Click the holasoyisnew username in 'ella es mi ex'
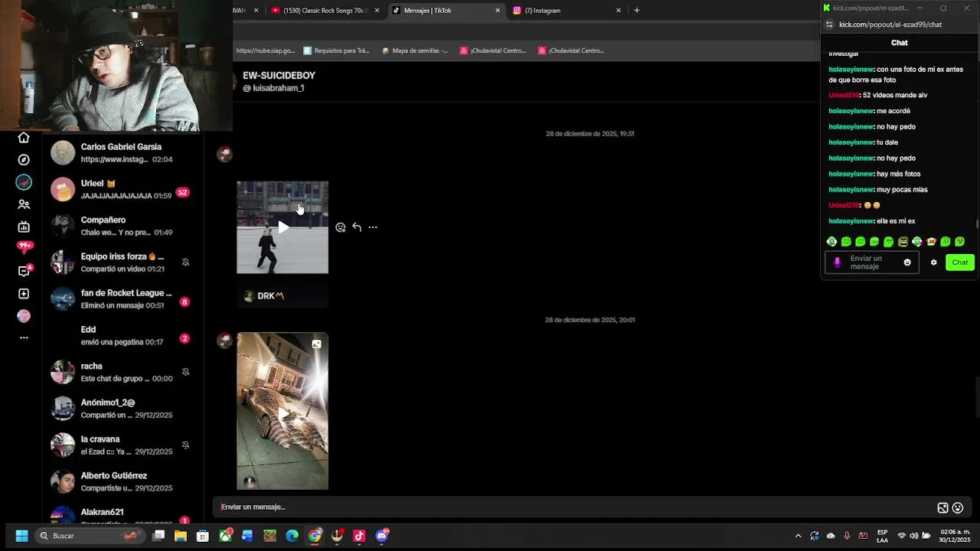 point(851,221)
